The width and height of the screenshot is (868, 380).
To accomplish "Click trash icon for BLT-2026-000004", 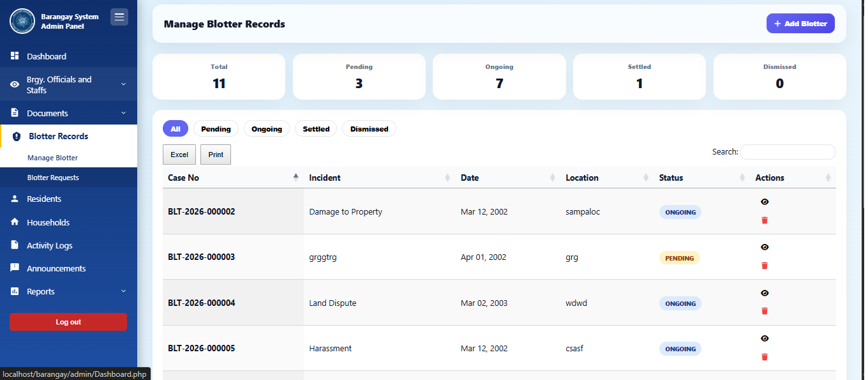I will [765, 311].
